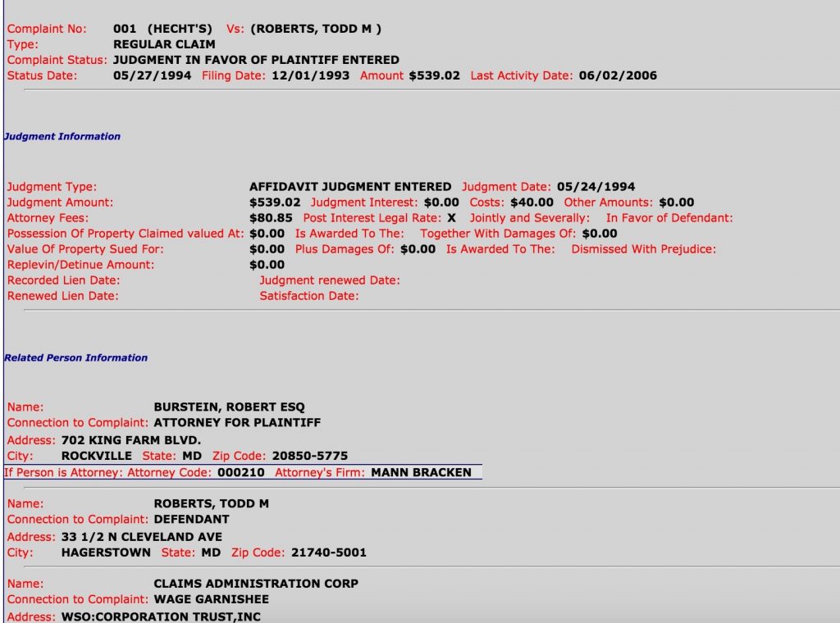Viewport: 840px width, 623px height.
Task: Select the Judgment Amount value "$539.02"
Action: tap(275, 202)
